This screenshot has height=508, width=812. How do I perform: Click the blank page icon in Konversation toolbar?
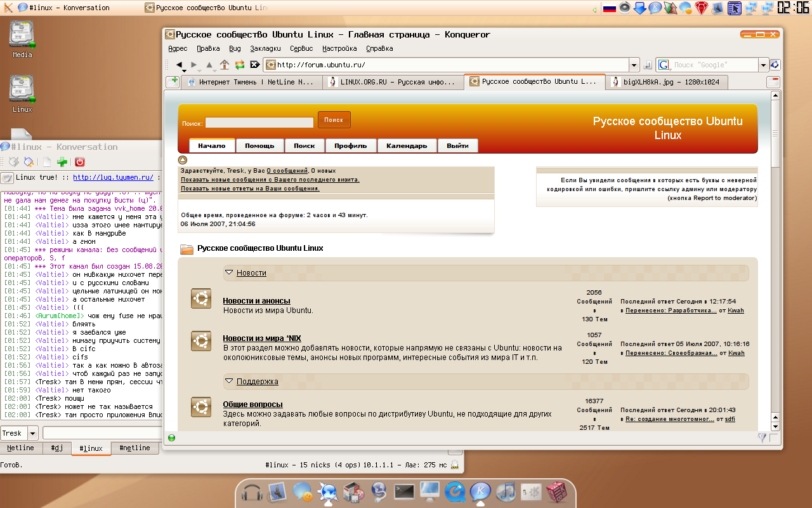tap(47, 162)
